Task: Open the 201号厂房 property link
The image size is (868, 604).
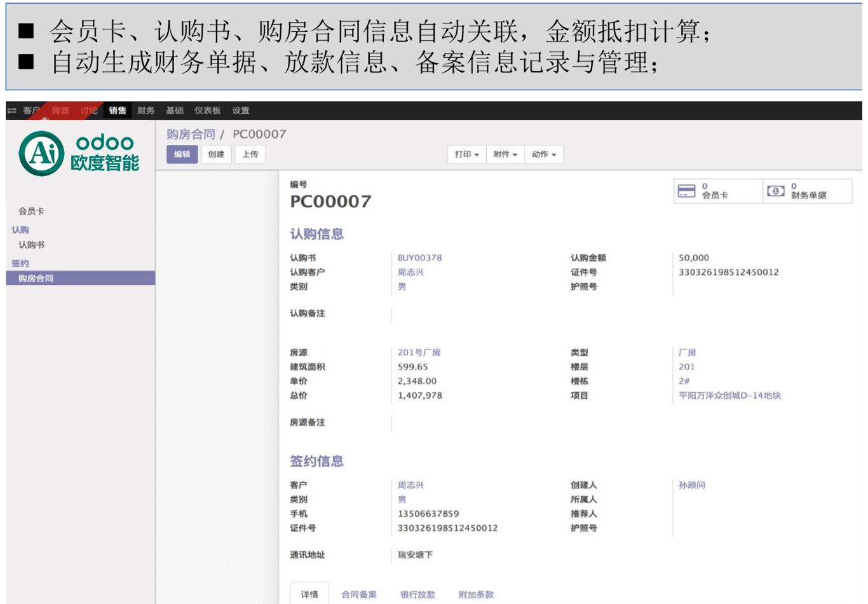Action: tap(419, 353)
